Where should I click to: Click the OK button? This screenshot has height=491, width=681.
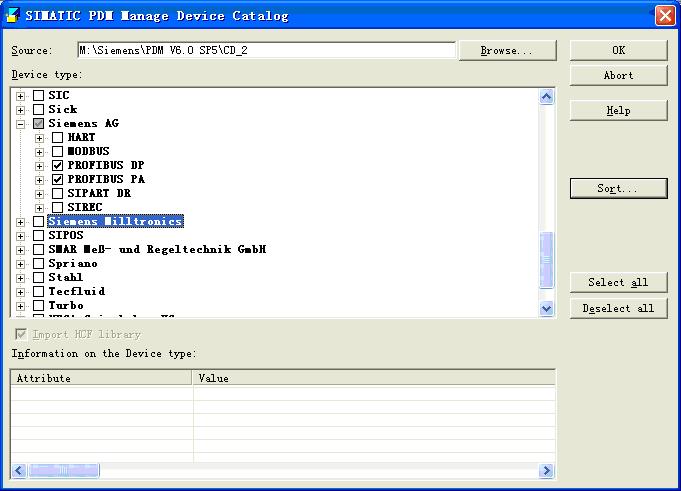pos(618,50)
